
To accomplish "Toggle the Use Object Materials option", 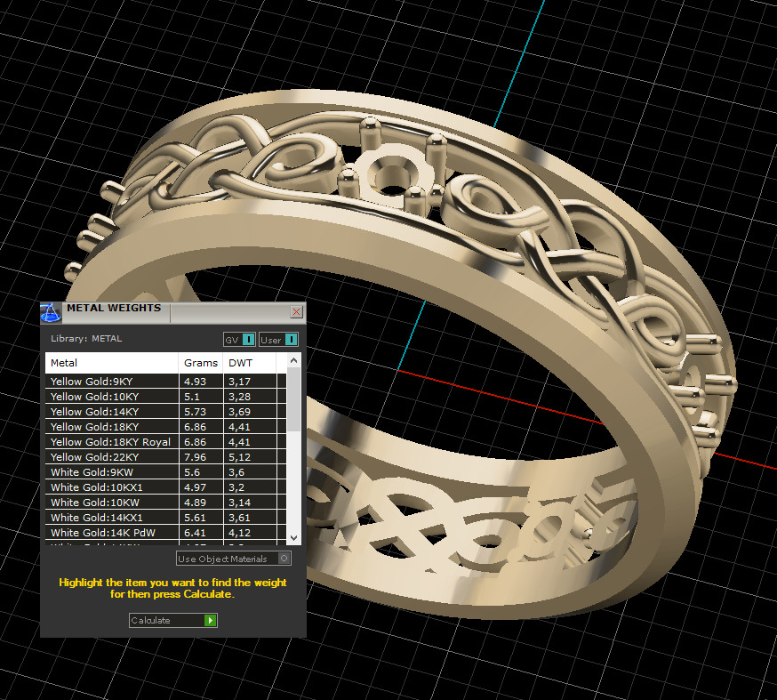I will tap(234, 559).
